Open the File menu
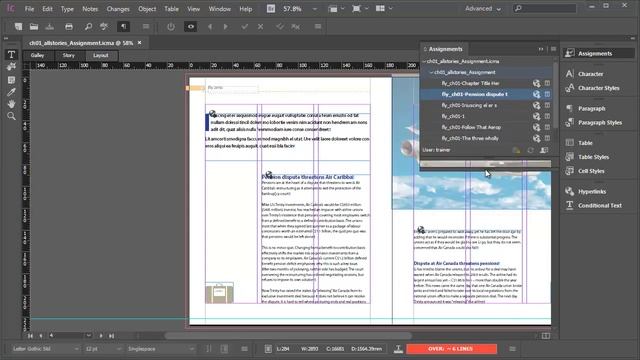Viewport: 640px width, 360px height. [29, 9]
